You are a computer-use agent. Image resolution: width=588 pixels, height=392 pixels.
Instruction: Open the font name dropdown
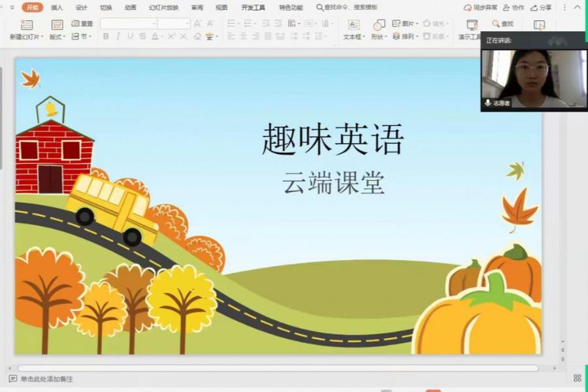pyautogui.click(x=154, y=24)
